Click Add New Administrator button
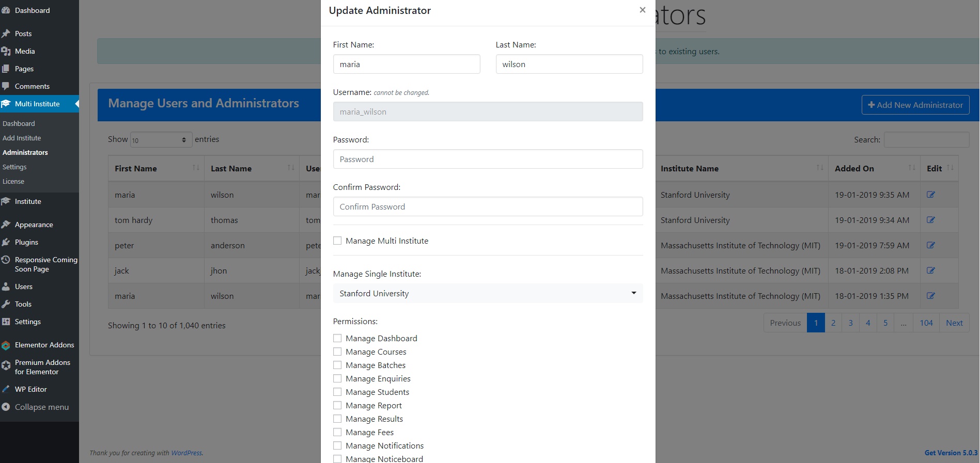 coord(915,105)
